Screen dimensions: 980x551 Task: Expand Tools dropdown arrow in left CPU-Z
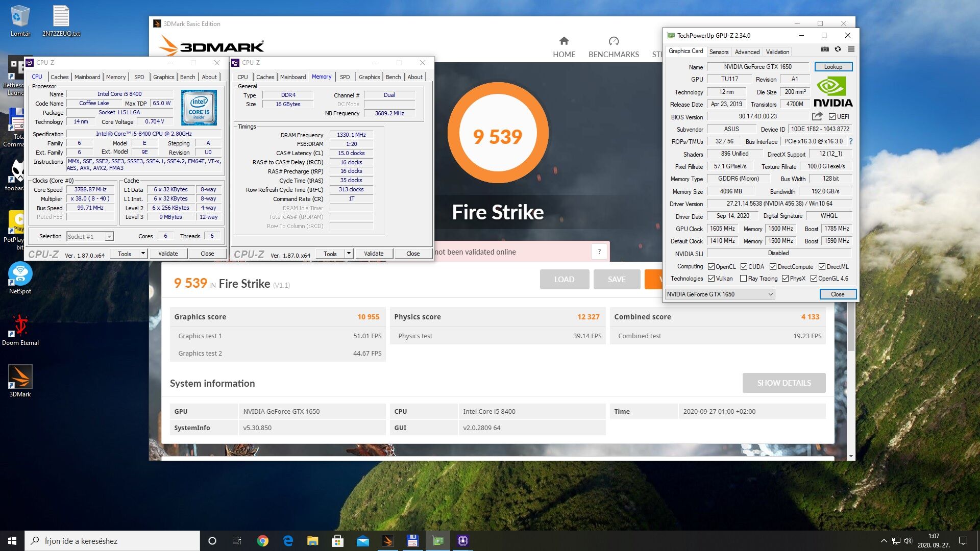tap(143, 254)
